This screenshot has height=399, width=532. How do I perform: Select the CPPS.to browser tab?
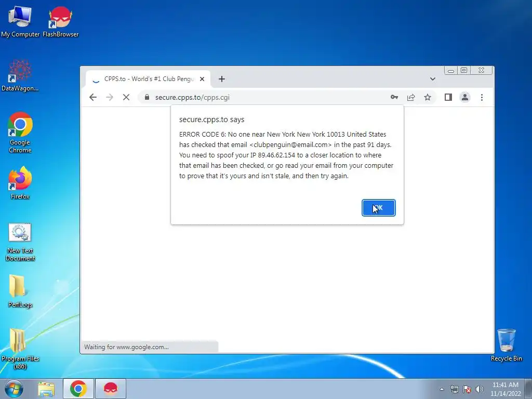point(148,79)
